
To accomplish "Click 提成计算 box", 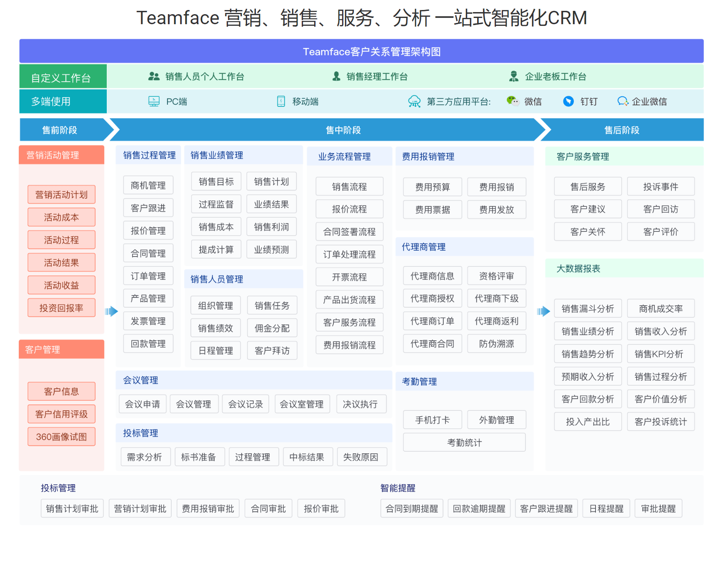I will click(216, 249).
